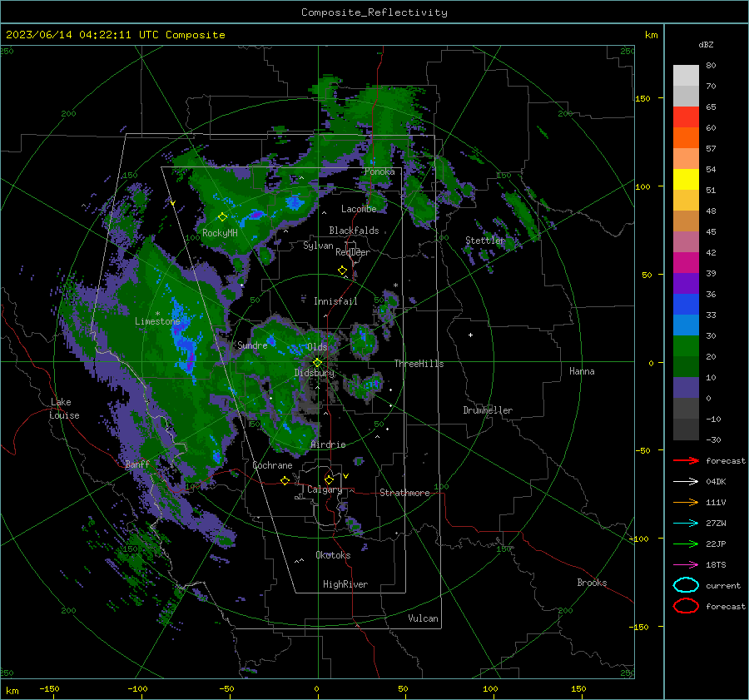Click the Banff label
The width and height of the screenshot is (749, 700).
(x=137, y=464)
